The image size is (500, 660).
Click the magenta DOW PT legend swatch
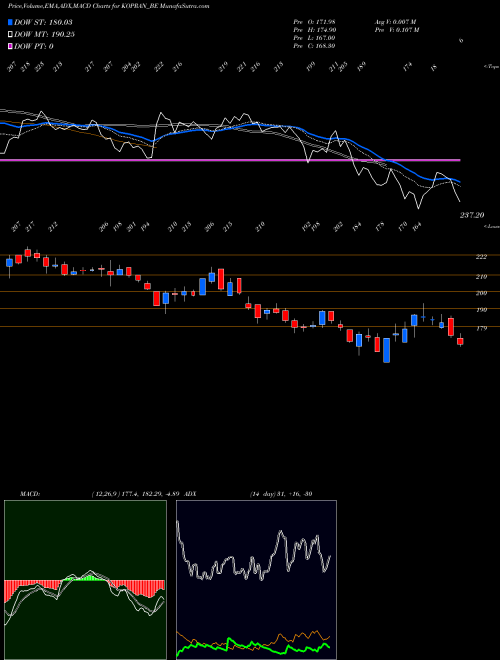tap(11, 46)
